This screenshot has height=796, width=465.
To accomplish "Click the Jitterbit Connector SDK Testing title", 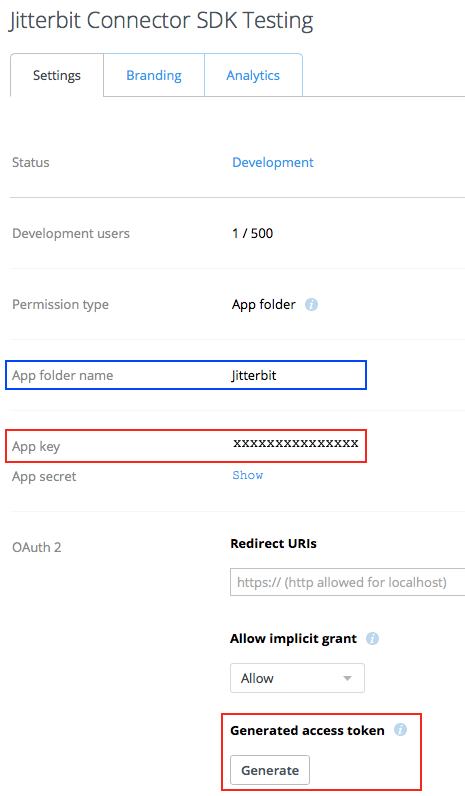I will pyautogui.click(x=161, y=21).
